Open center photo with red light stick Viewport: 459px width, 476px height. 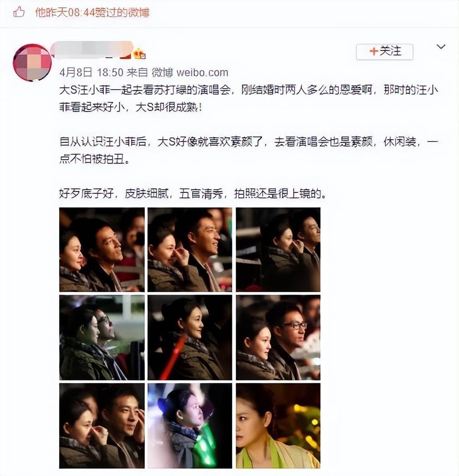190,338
